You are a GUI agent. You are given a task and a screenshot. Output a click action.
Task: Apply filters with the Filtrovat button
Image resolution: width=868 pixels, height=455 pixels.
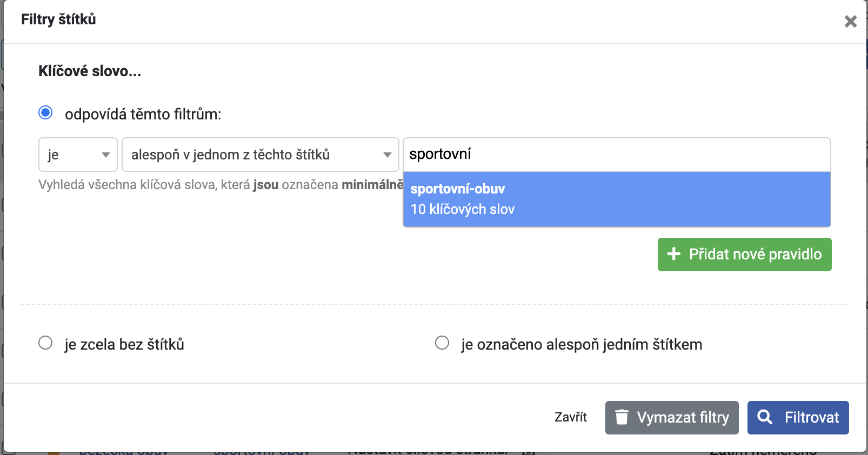click(798, 418)
